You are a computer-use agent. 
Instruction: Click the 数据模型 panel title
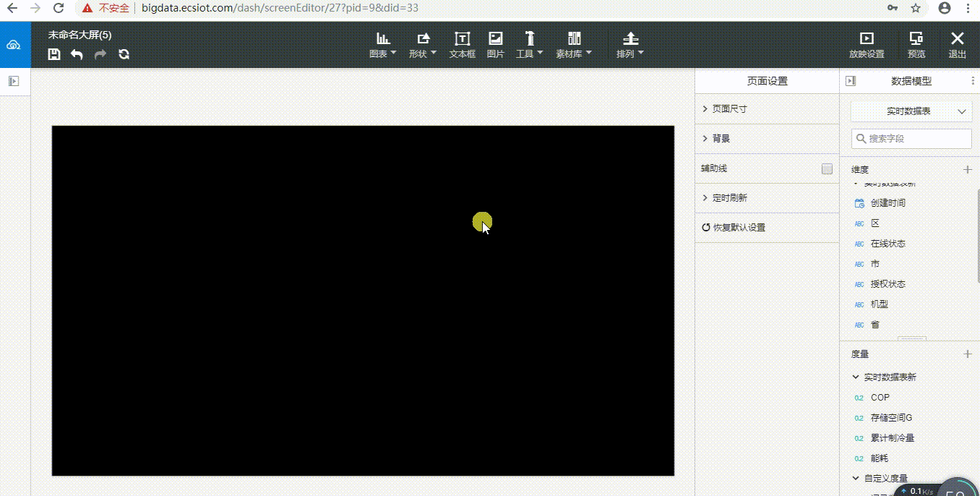(x=911, y=82)
